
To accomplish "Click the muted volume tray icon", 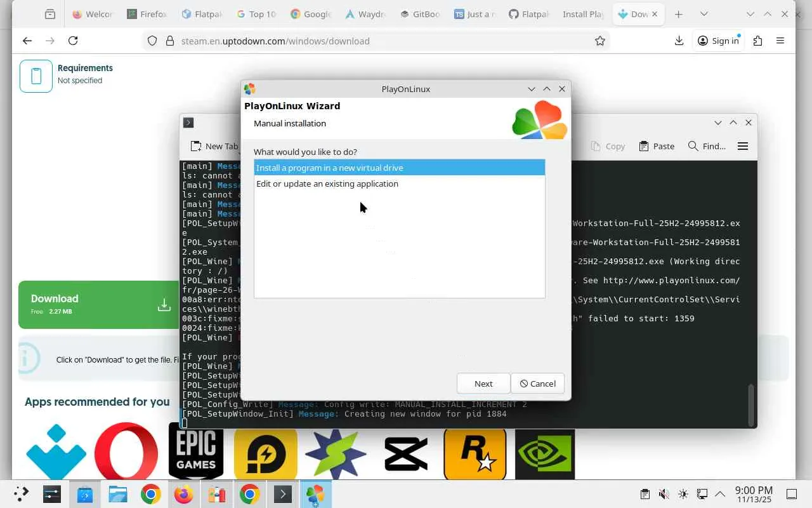I will tap(664, 494).
